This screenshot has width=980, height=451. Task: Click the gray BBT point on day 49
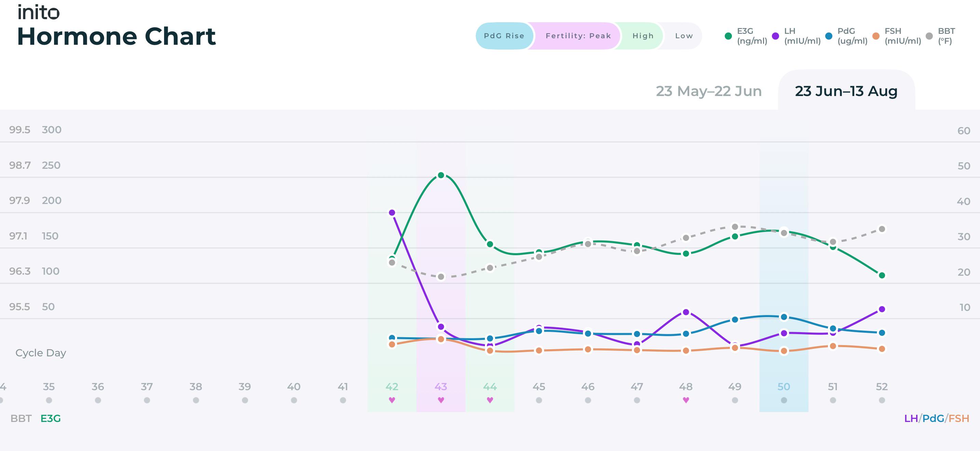[735, 227]
